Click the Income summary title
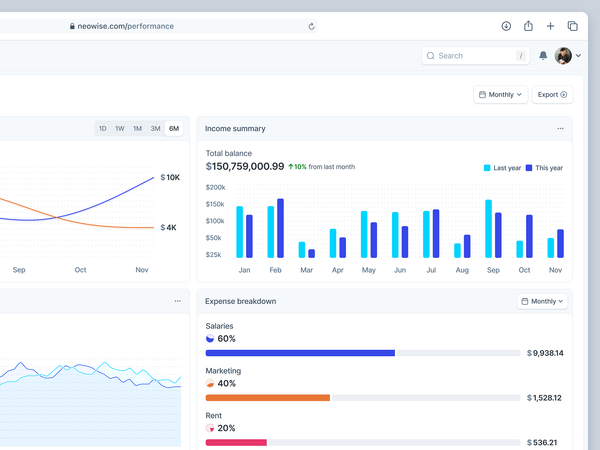Viewport: 600px width, 450px height. (x=235, y=129)
